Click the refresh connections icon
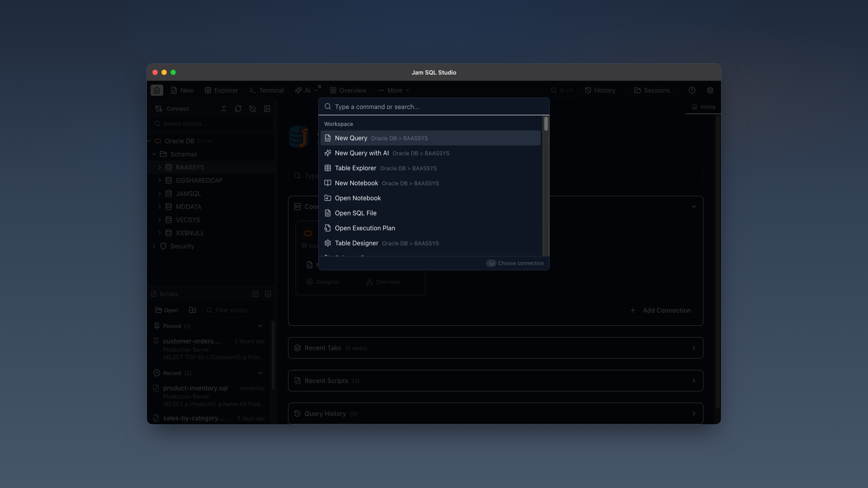The height and width of the screenshot is (488, 868). click(x=238, y=109)
